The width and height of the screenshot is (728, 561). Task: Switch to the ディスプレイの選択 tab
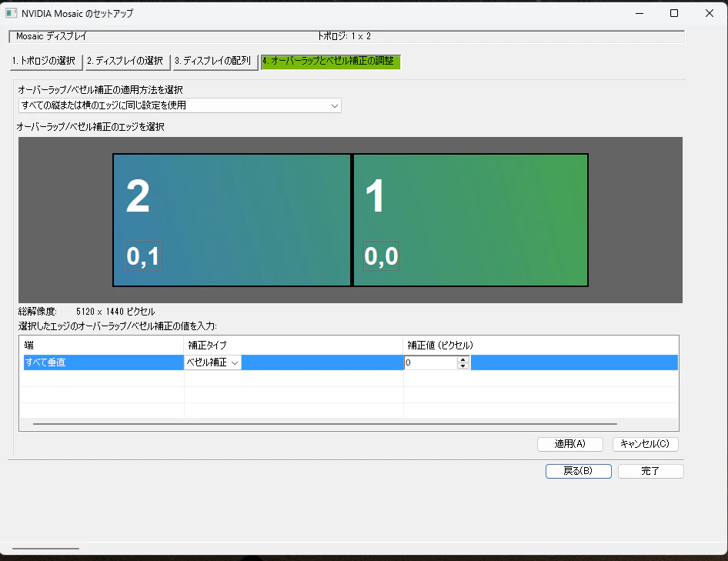(128, 62)
